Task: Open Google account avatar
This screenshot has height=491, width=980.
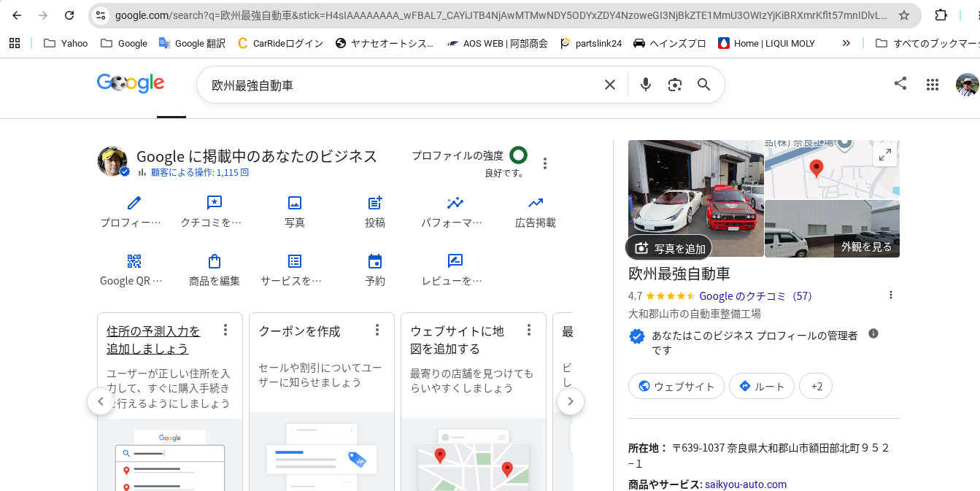Action: click(968, 85)
